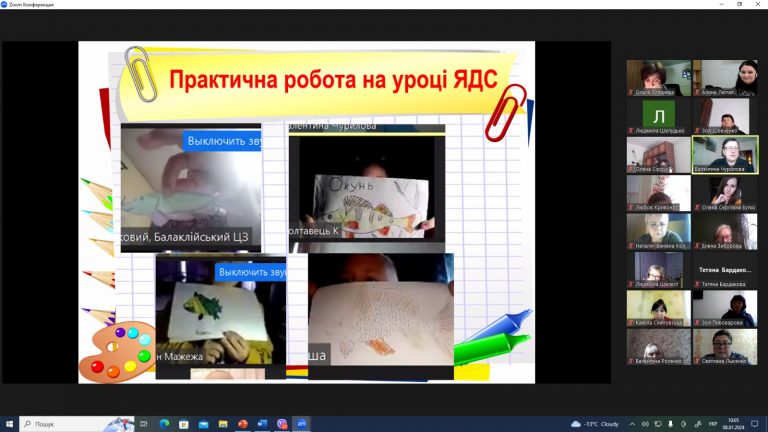Click in the taskbar search field 'Пошук'
768x432 pixels.
[75, 424]
